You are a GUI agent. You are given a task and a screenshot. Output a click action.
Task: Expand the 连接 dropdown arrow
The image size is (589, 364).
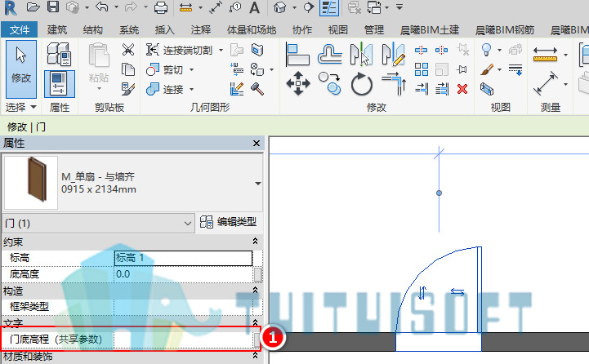point(192,89)
